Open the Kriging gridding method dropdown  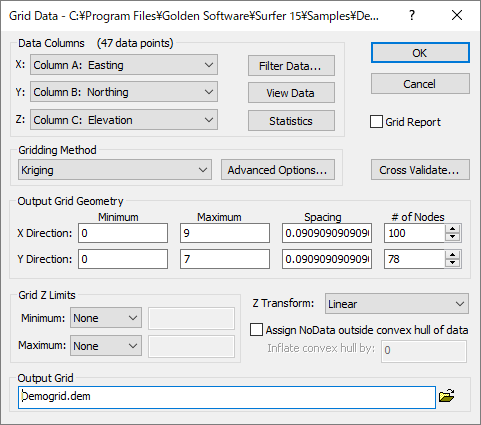(115, 170)
